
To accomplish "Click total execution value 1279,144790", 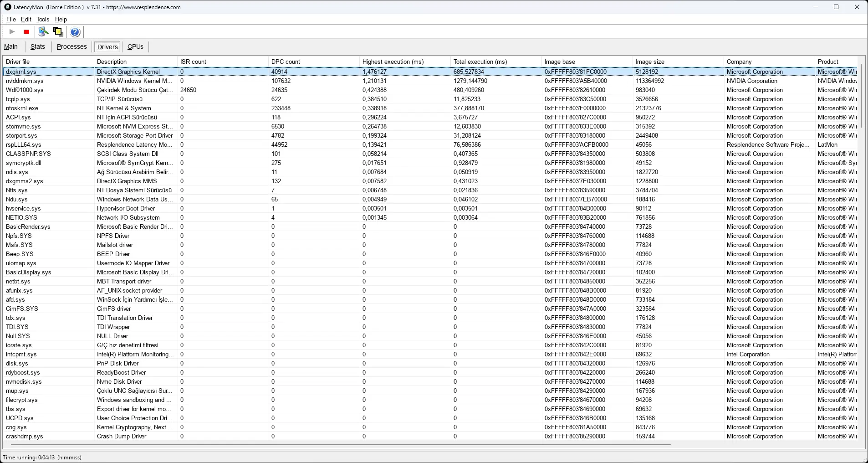I will 470,81.
